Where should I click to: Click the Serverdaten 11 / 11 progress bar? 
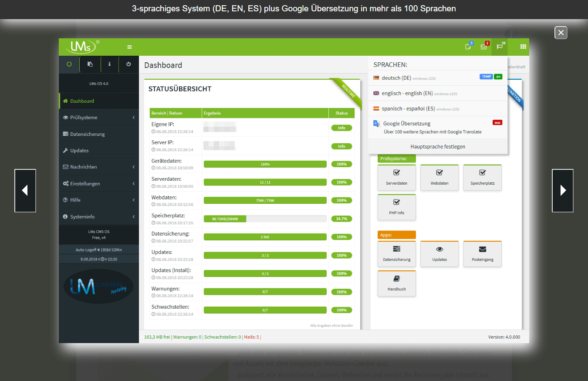(265, 182)
